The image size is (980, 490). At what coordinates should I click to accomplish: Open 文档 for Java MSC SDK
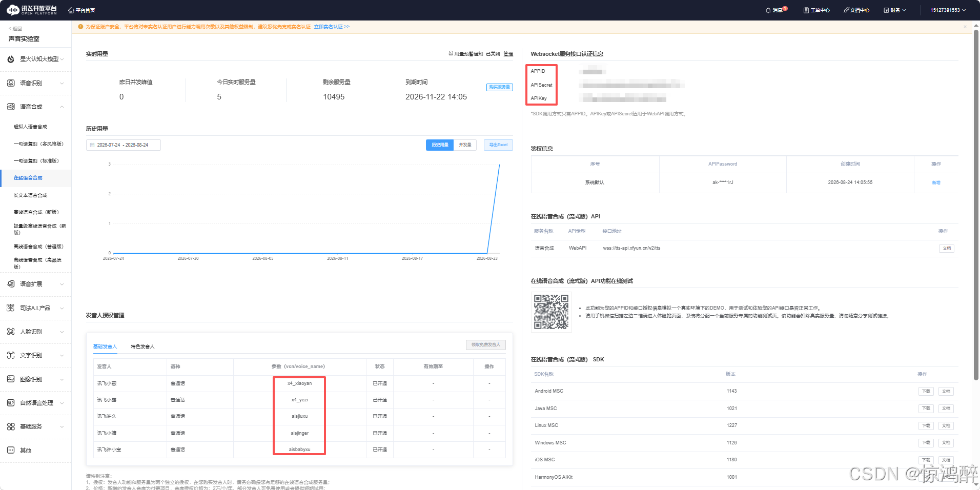click(946, 409)
